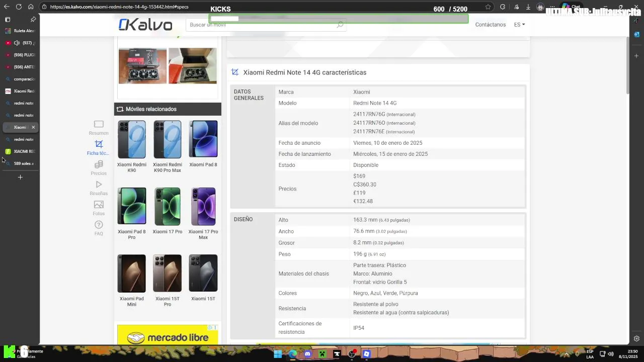The height and width of the screenshot is (362, 644).
Task: Jump to Resumen section icon
Action: click(99, 124)
